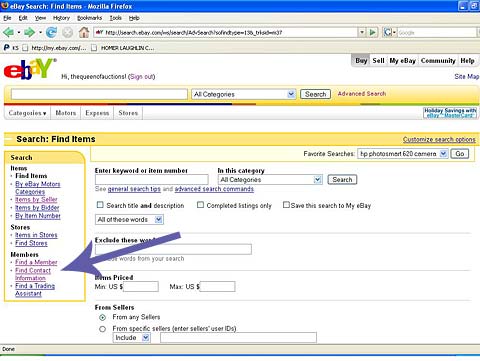Screen dimensions: 480x361
Task: Expand the Categories navigation dropdown
Action: point(27,113)
